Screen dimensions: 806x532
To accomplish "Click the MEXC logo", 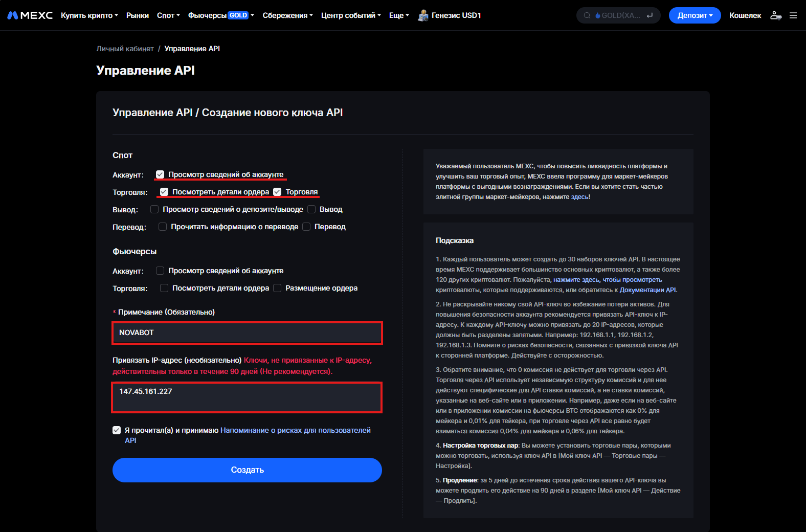I will [30, 15].
